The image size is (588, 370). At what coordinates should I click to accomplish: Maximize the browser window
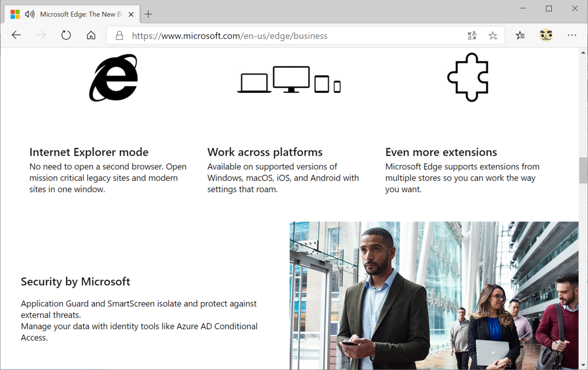click(549, 8)
